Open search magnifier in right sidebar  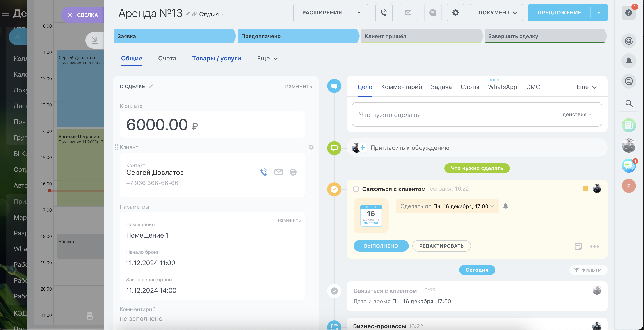tap(629, 103)
